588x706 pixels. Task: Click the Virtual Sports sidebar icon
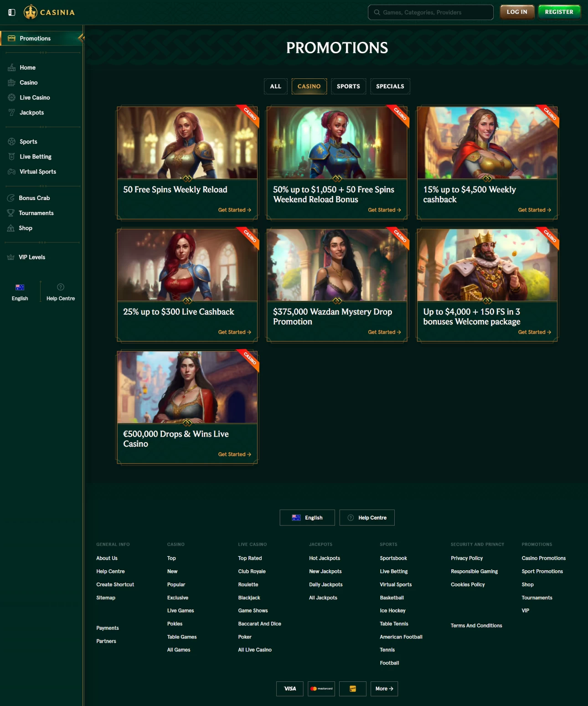pyautogui.click(x=12, y=172)
